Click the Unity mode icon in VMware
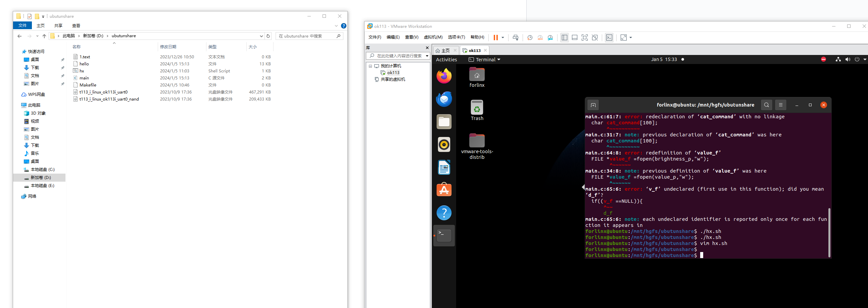Viewport: 868px width, 308px height. [x=595, y=38]
